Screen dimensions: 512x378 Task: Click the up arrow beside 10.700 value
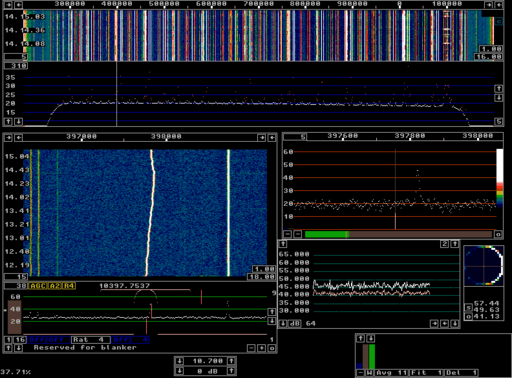click(x=231, y=361)
